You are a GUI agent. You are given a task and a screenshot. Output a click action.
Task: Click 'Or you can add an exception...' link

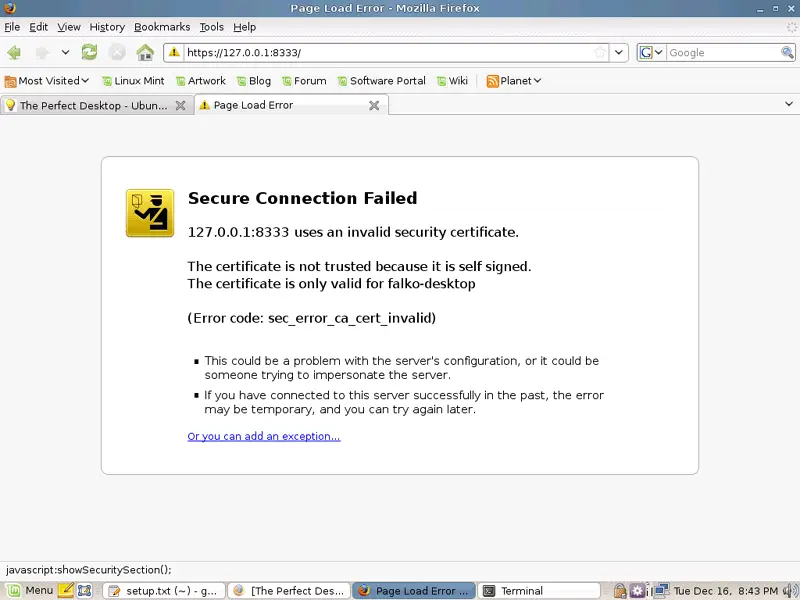(264, 436)
